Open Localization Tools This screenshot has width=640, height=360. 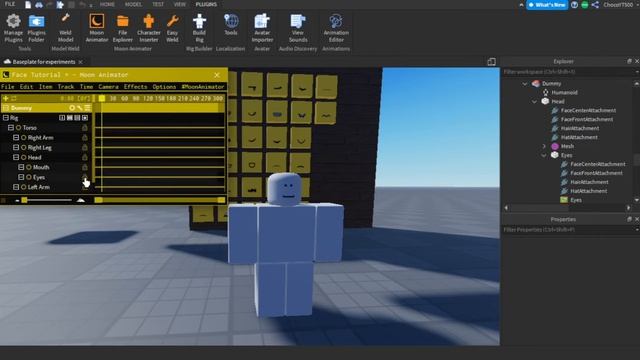click(231, 24)
